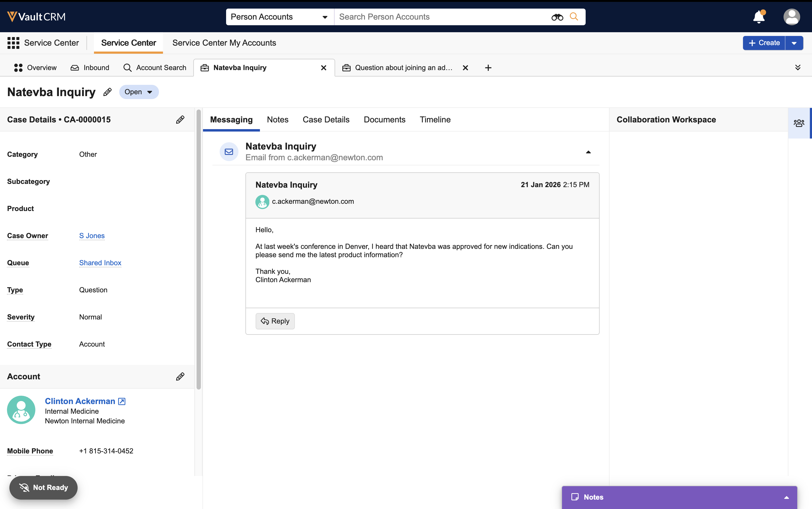This screenshot has height=509, width=812.
Task: Open Clinton Ackerman external link icon
Action: point(122,401)
